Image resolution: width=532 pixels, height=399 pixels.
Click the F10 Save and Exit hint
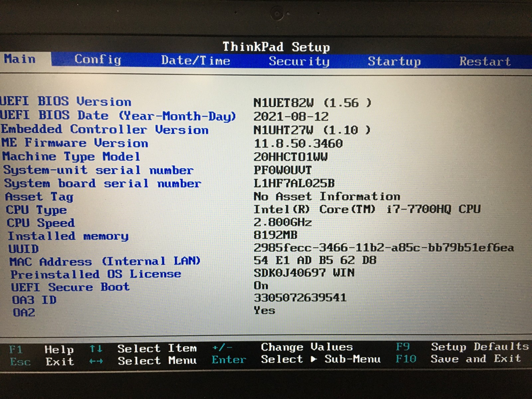point(458,359)
